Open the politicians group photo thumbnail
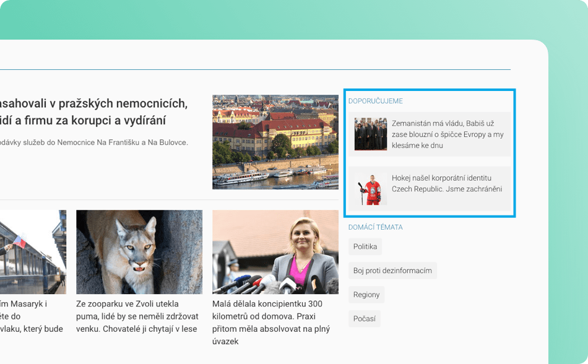 (371, 134)
